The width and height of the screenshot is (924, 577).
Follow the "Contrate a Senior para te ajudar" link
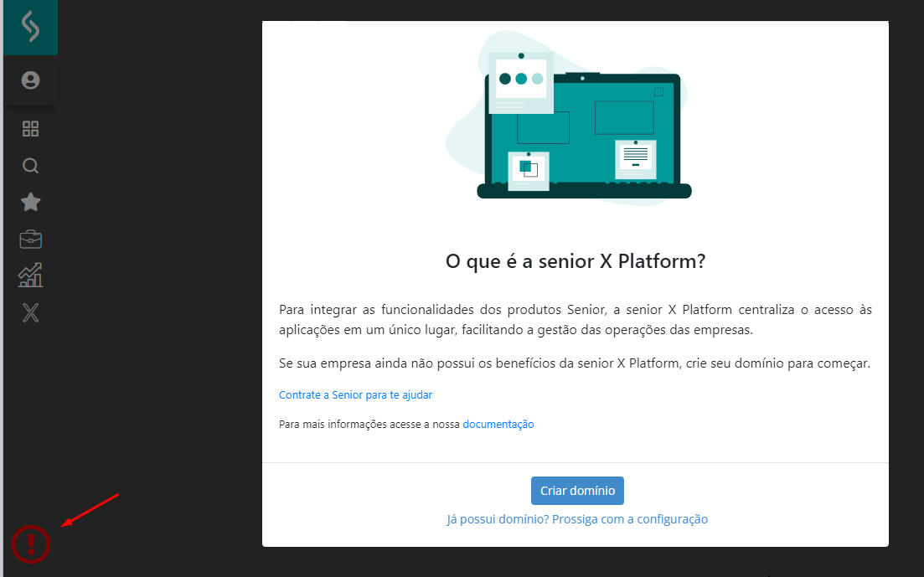[355, 394]
